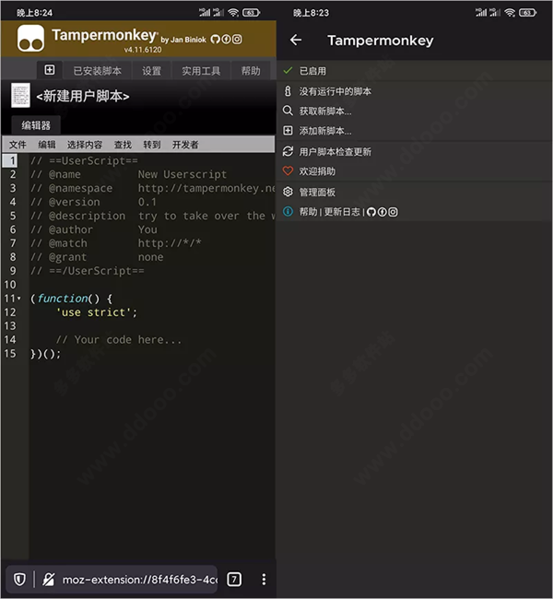
Task: Click the new script plus tab icon
Action: pos(49,70)
